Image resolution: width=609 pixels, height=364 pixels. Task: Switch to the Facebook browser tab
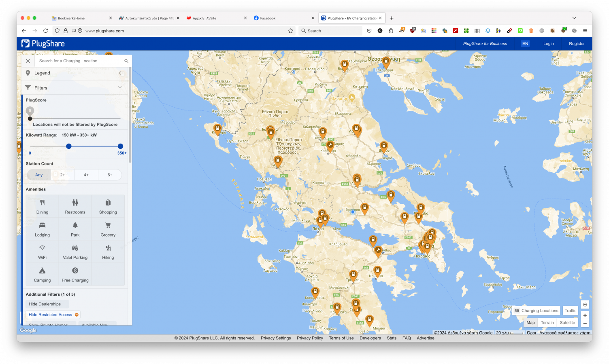tap(283, 18)
